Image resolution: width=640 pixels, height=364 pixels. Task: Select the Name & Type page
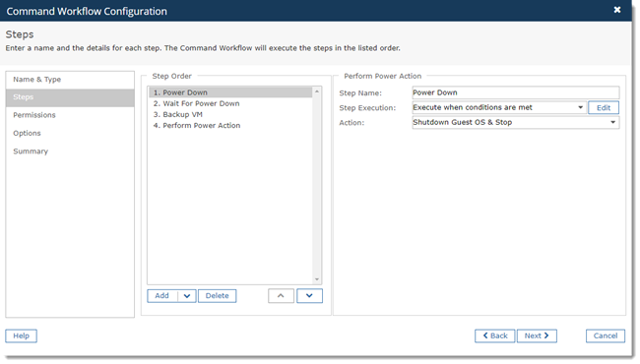(70, 80)
